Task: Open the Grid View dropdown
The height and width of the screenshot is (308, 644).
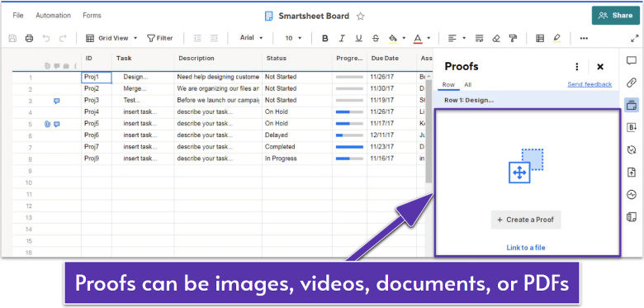Action: click(x=111, y=38)
